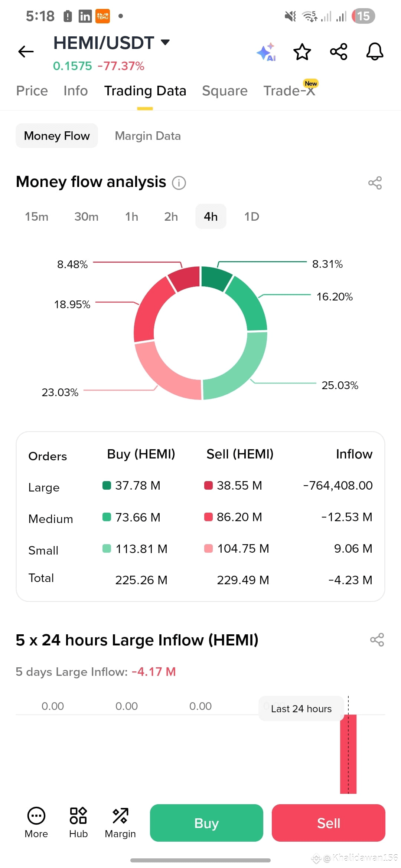Tap the Buy (HEMI) column header

(x=141, y=454)
